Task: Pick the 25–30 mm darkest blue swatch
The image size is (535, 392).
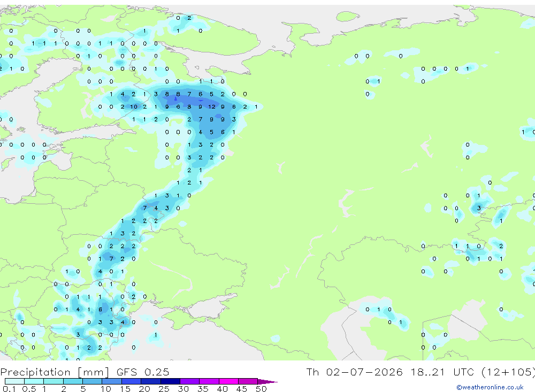Action: click(x=170, y=381)
